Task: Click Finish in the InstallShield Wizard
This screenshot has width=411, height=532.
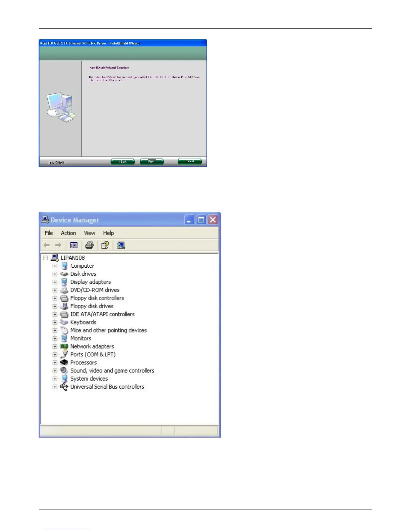Action: (x=152, y=162)
